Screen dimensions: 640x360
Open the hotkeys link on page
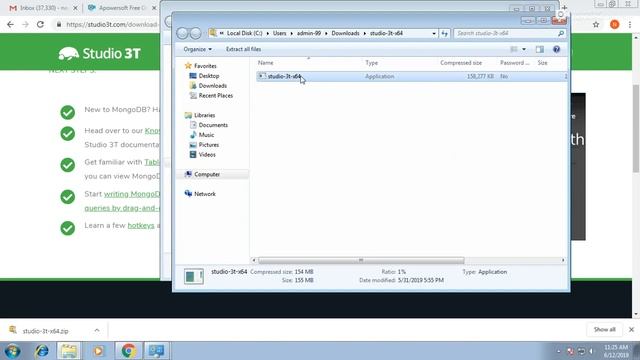point(141,226)
